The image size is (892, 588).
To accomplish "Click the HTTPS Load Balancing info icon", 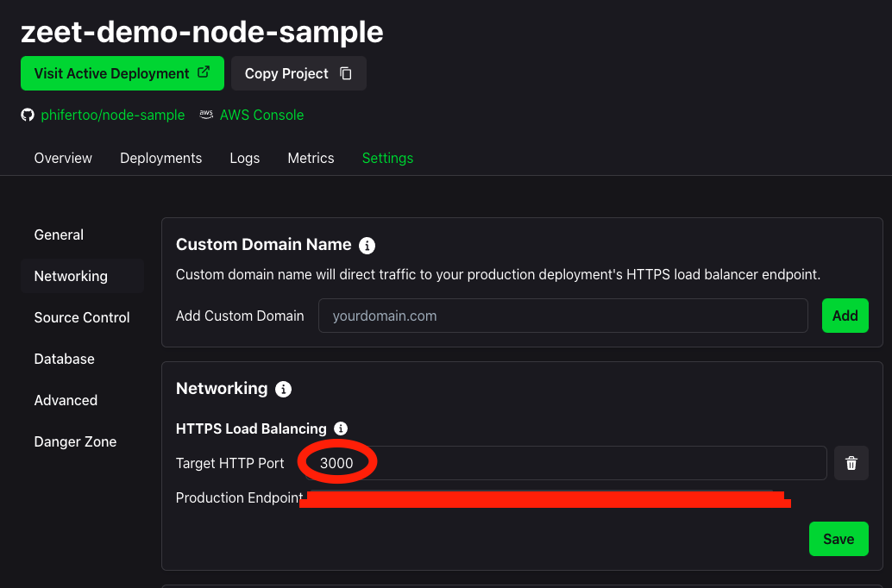I will [x=341, y=428].
